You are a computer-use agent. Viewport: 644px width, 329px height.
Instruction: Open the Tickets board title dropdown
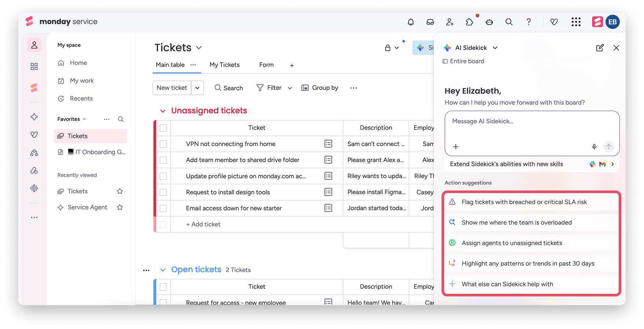pos(199,48)
